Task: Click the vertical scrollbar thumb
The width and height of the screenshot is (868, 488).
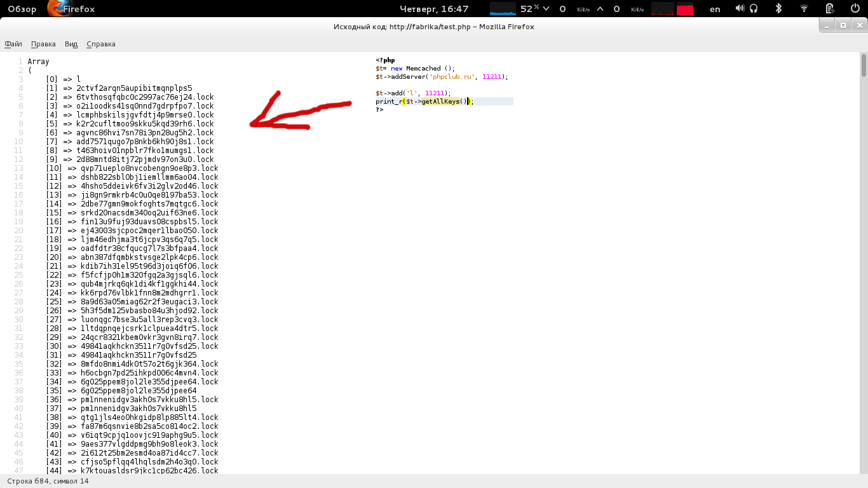Action: point(864,65)
